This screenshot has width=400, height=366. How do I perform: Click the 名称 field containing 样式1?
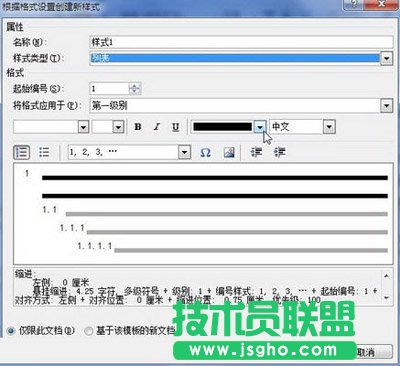pos(241,42)
